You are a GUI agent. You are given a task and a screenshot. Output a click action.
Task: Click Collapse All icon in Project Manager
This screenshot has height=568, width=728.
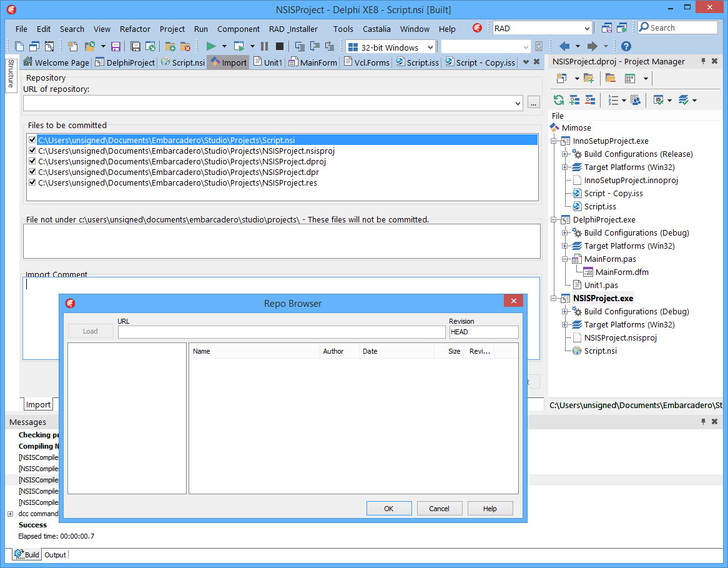(x=590, y=100)
